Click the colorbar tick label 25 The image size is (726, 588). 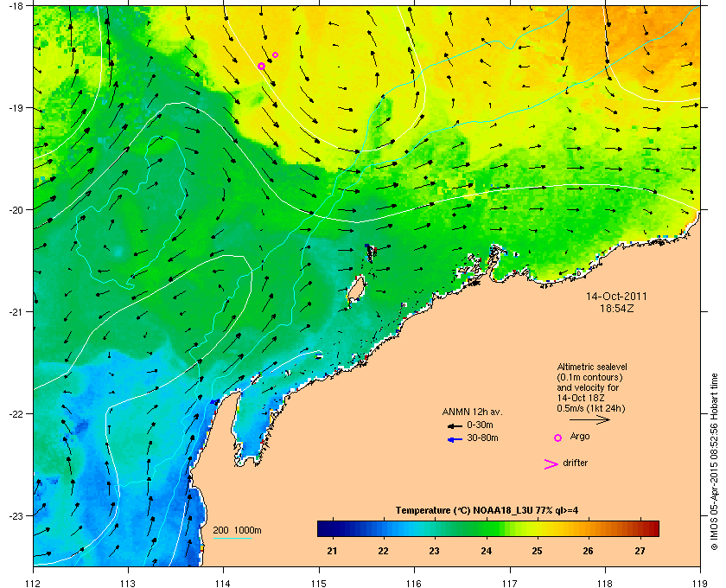point(537,551)
